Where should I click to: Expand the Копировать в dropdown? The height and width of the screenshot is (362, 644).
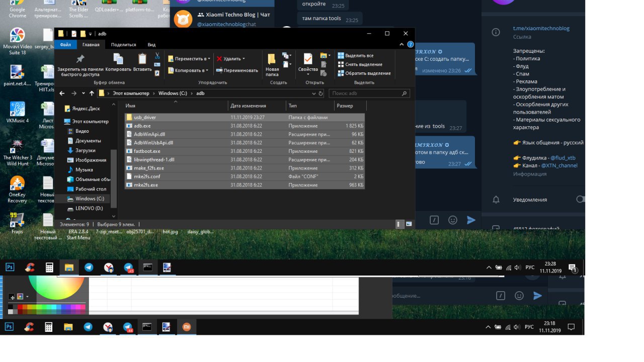[x=188, y=70]
